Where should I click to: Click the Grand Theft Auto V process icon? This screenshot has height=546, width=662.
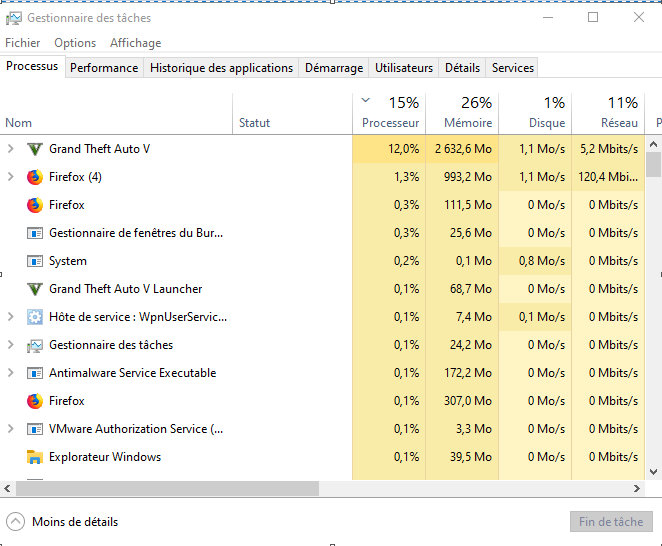point(35,149)
